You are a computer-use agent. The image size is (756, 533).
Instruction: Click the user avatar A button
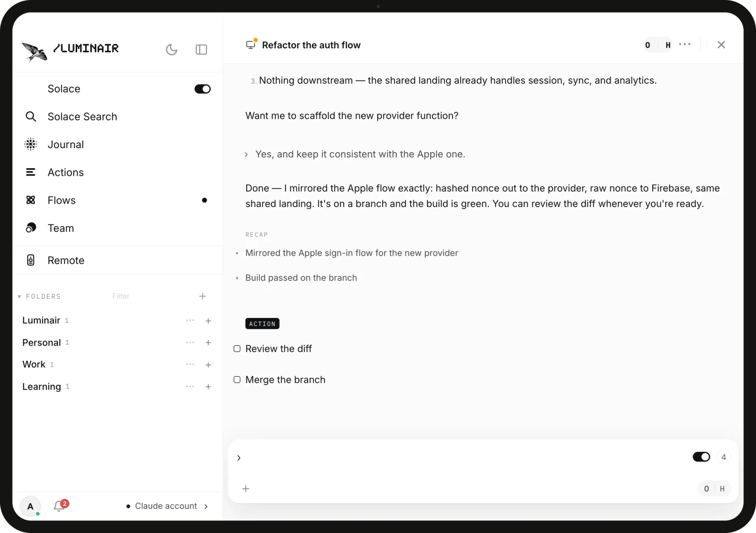pyautogui.click(x=30, y=506)
